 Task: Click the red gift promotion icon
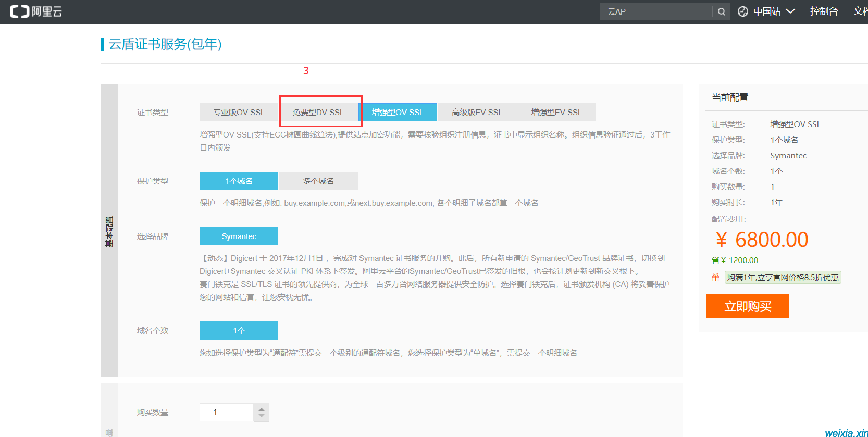click(716, 278)
